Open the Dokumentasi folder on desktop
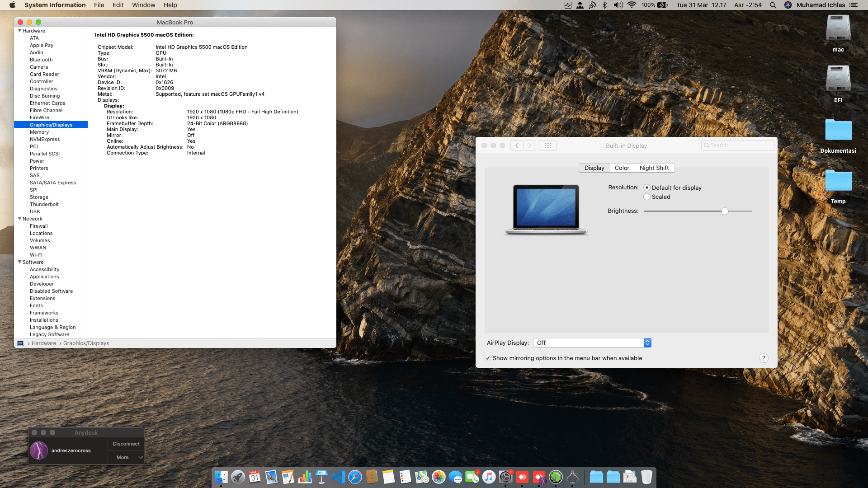Viewport: 868px width, 488px height. click(838, 131)
